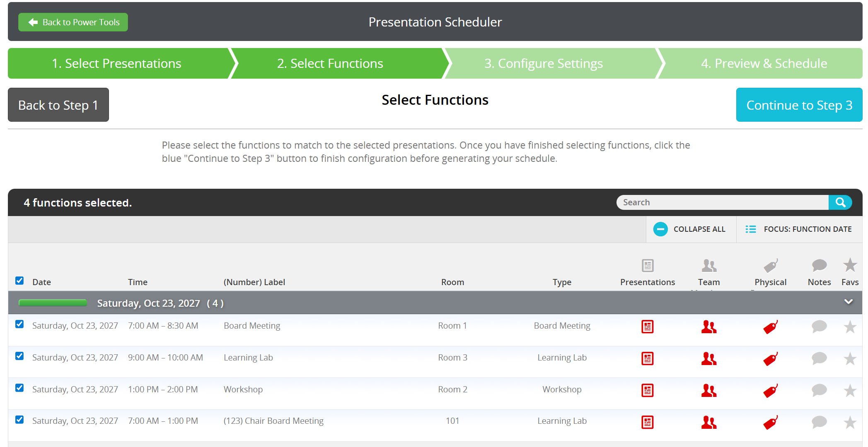Image resolution: width=868 pixels, height=447 pixels.
Task: Click the magnifier search button
Action: [840, 202]
